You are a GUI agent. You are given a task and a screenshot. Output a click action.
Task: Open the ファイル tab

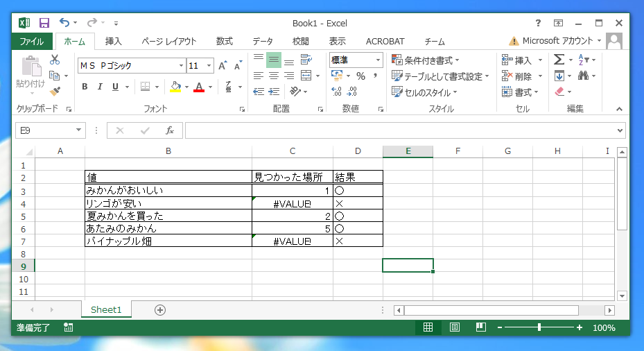coord(32,42)
